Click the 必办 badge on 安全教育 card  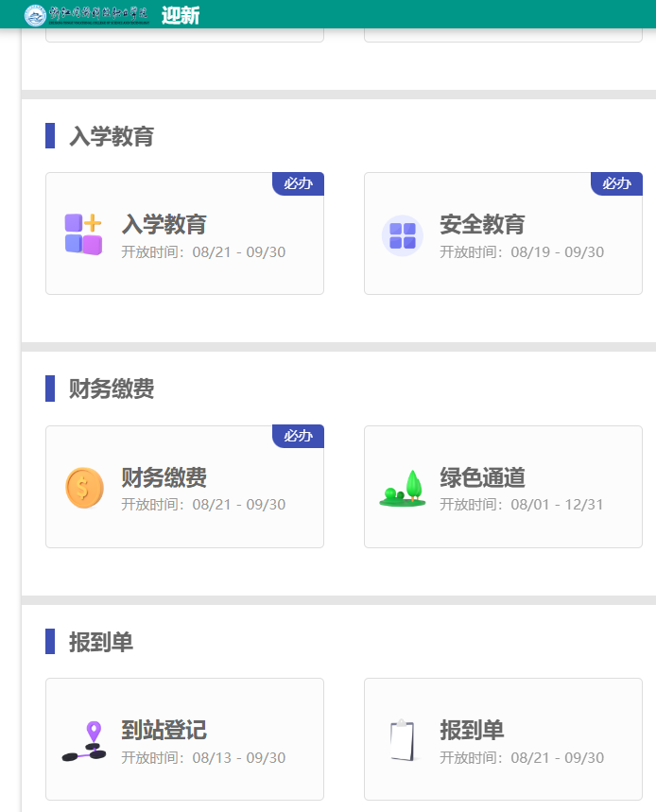[617, 183]
